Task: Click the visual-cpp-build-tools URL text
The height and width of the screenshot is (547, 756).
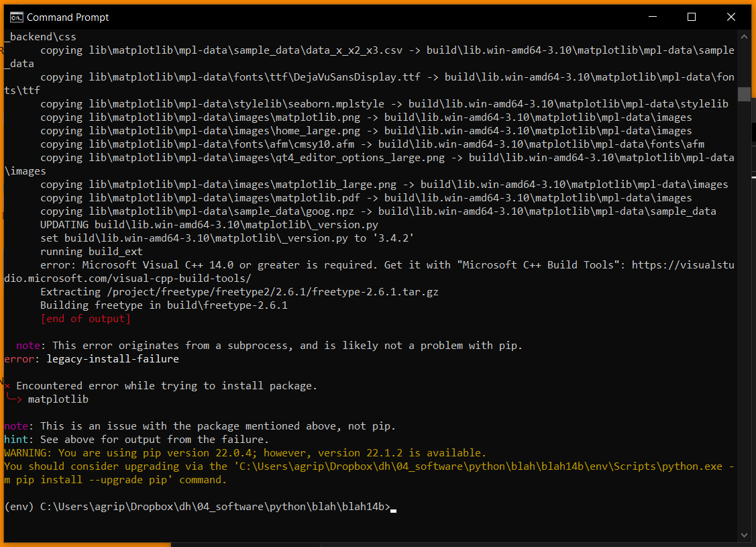Action: pyautogui.click(x=127, y=279)
